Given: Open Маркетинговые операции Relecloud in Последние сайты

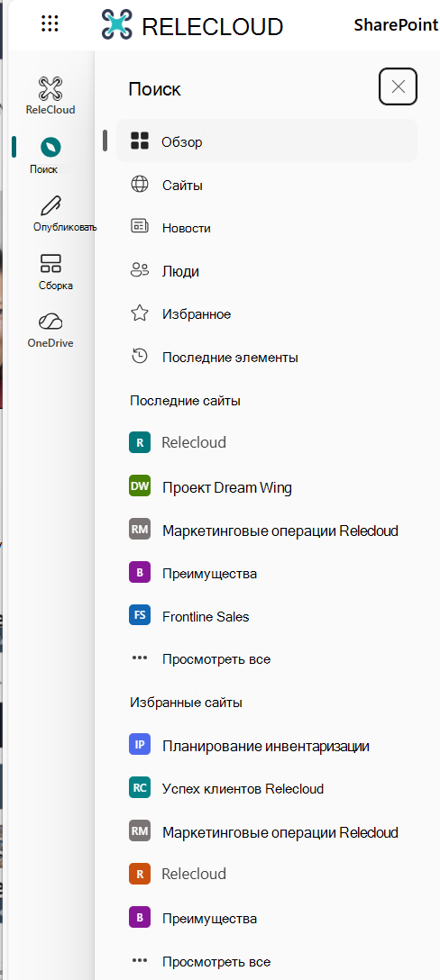Looking at the screenshot, I should [280, 531].
